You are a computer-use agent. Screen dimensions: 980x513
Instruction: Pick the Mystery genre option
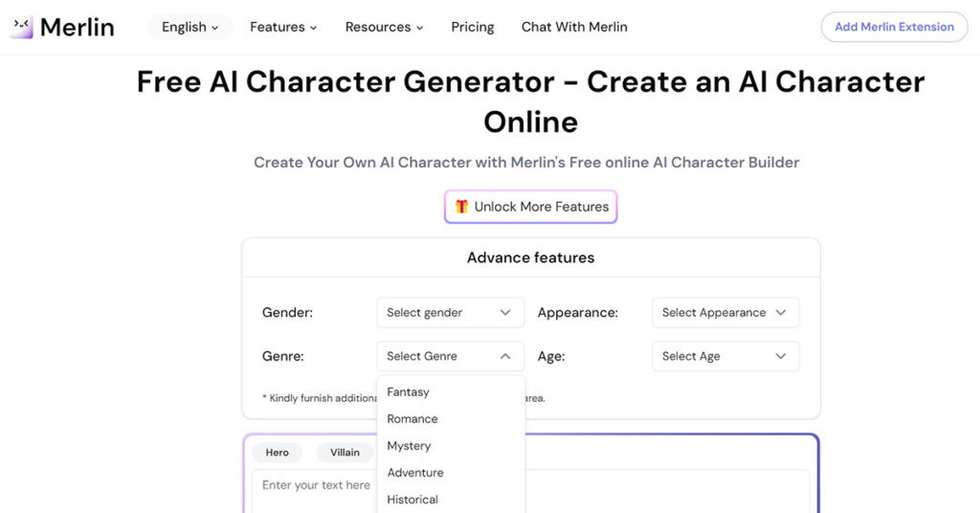point(410,446)
